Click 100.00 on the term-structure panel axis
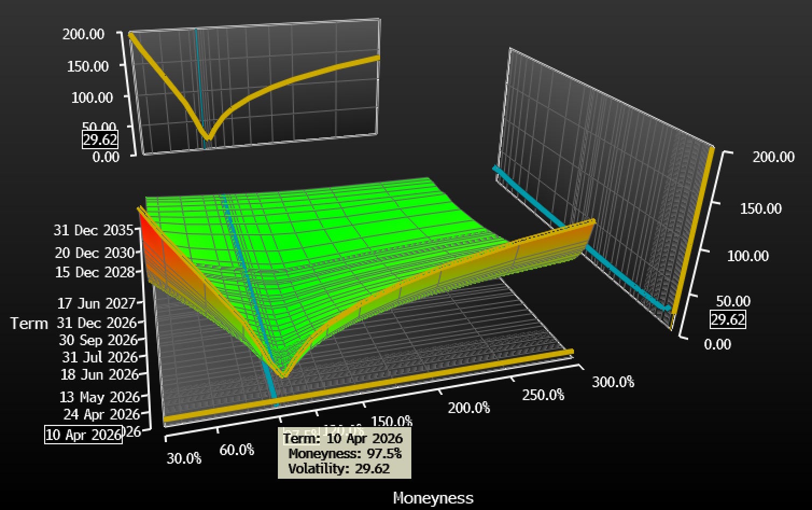This screenshot has height=510, width=812. pyautogui.click(x=748, y=256)
